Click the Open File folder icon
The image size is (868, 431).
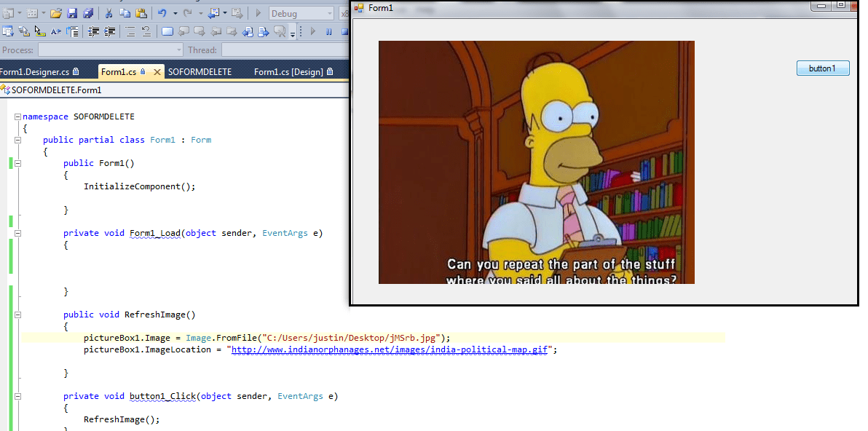coord(56,13)
